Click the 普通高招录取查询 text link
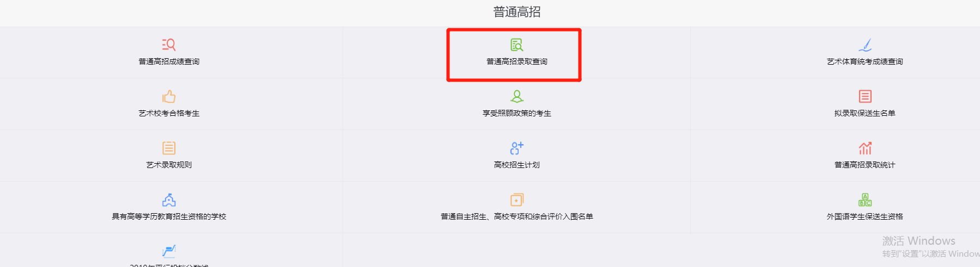The width and height of the screenshot is (980, 267). (516, 61)
